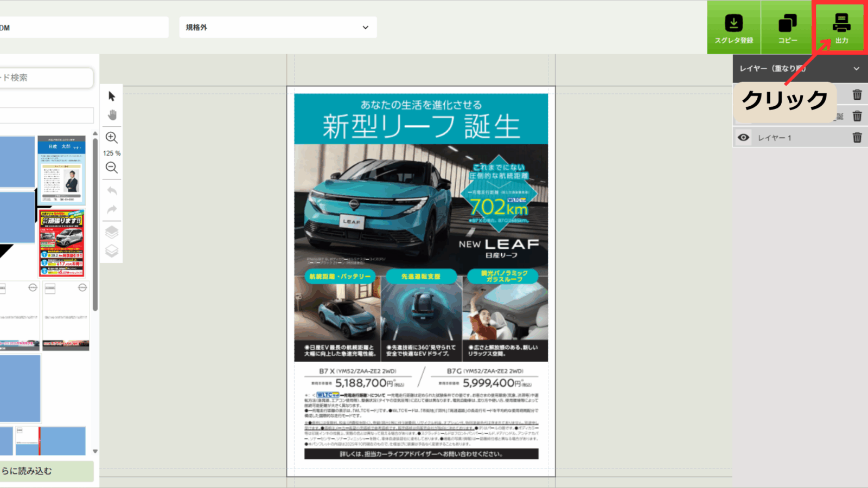Zoom in with the magnifier plus icon

(x=112, y=138)
